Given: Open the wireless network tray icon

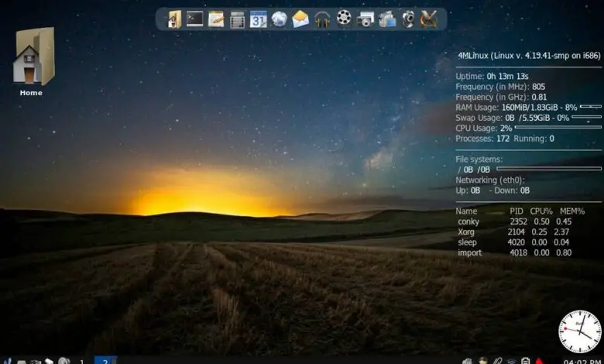Looking at the screenshot, I should [511, 361].
